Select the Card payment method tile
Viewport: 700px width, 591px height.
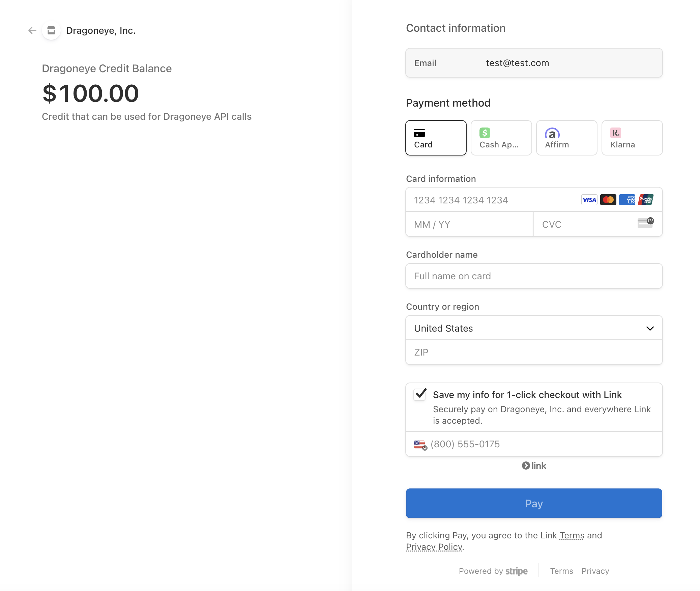click(x=436, y=138)
